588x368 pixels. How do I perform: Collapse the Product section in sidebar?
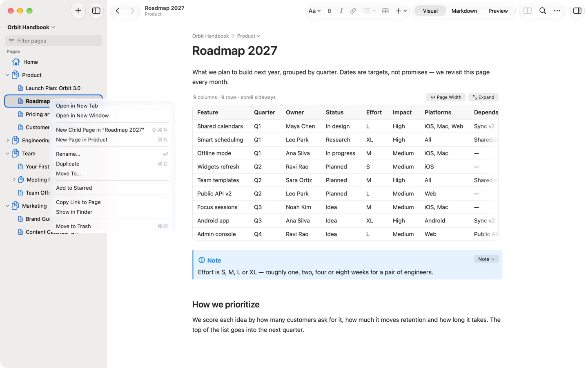pos(7,75)
